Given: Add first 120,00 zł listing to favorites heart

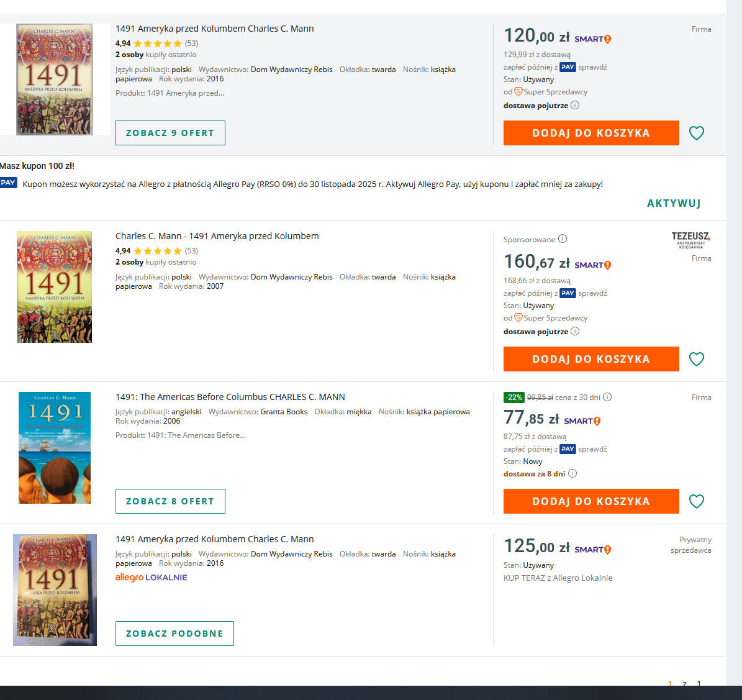Looking at the screenshot, I should pos(696,133).
